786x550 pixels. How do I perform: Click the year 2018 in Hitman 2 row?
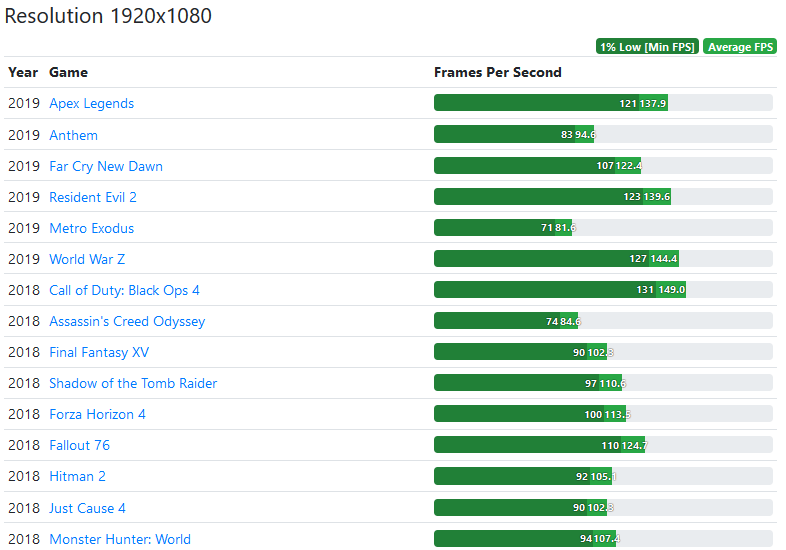pyautogui.click(x=24, y=476)
